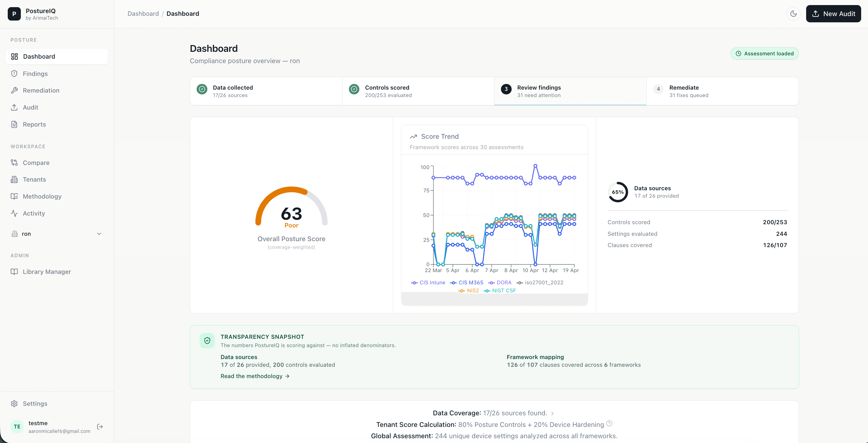868x443 pixels.
Task: Toggle DORA series in chart legend
Action: click(x=500, y=283)
